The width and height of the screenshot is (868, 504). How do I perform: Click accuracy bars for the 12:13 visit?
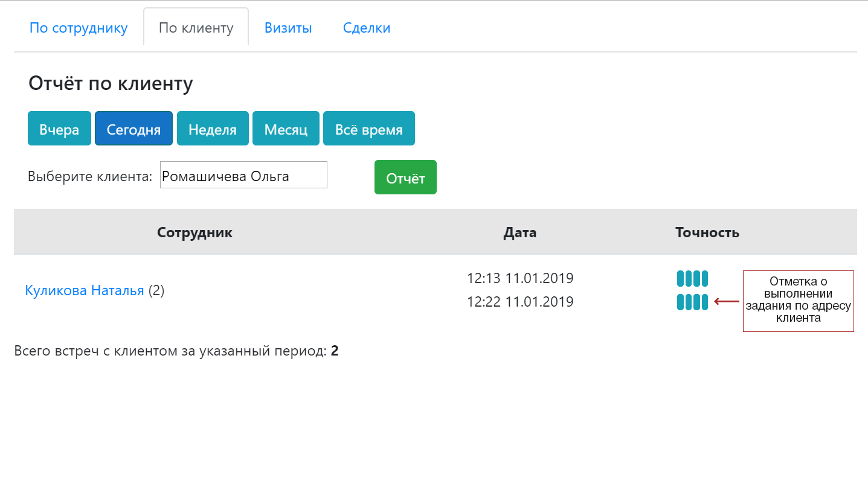pyautogui.click(x=692, y=278)
